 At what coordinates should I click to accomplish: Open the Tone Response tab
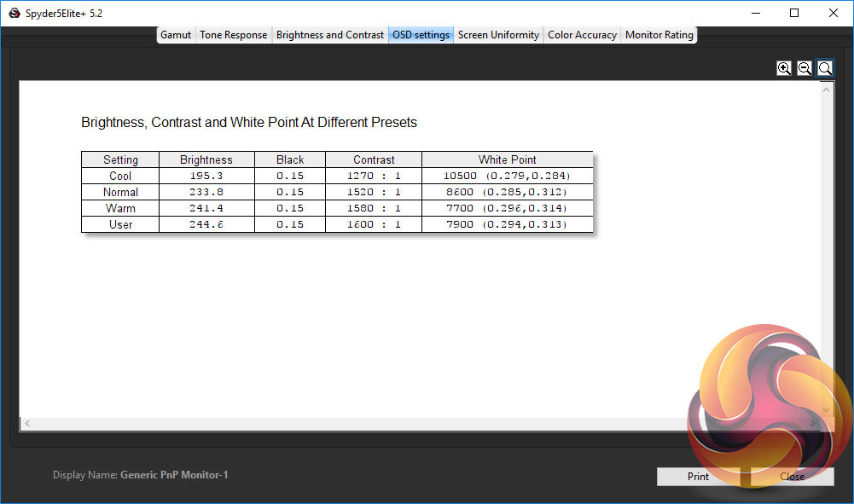(x=233, y=35)
